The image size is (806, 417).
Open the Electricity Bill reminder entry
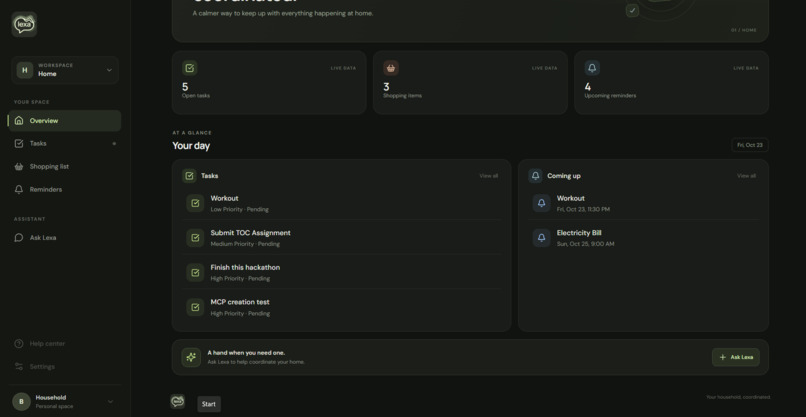[x=644, y=238]
